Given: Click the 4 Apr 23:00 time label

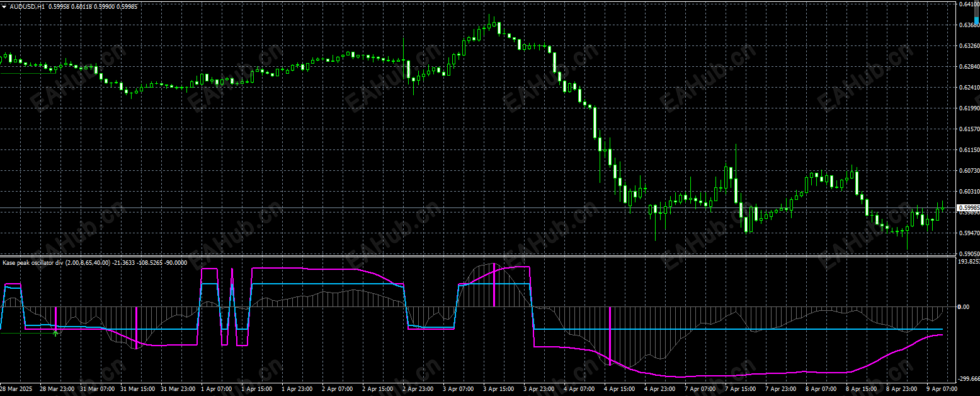Looking at the screenshot, I should tap(660, 389).
